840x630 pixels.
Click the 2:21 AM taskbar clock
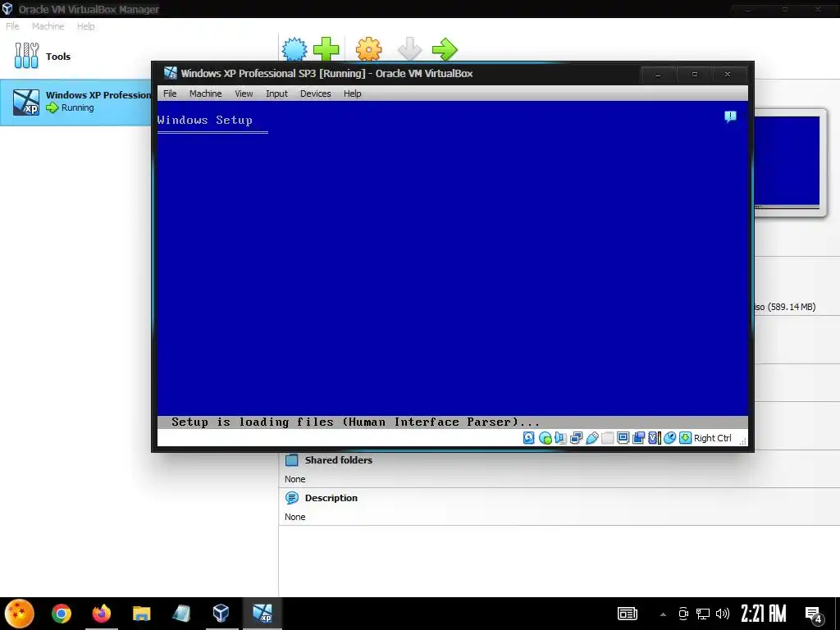click(764, 614)
